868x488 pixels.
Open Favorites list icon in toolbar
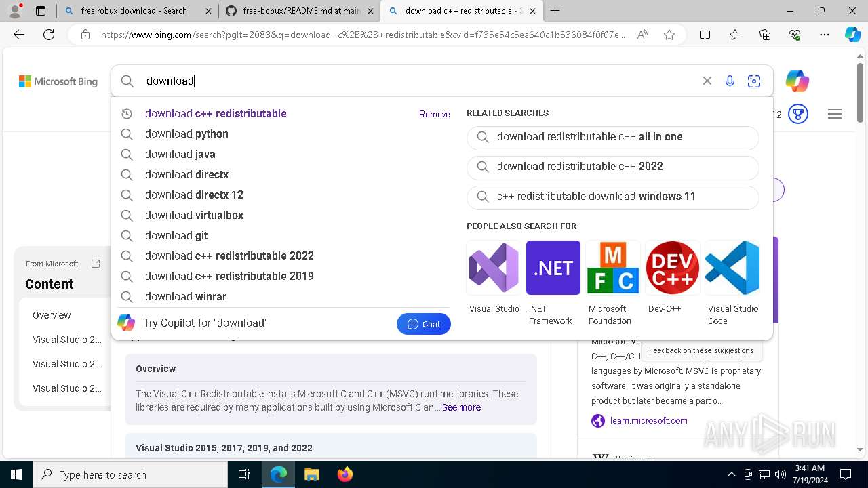(x=735, y=35)
